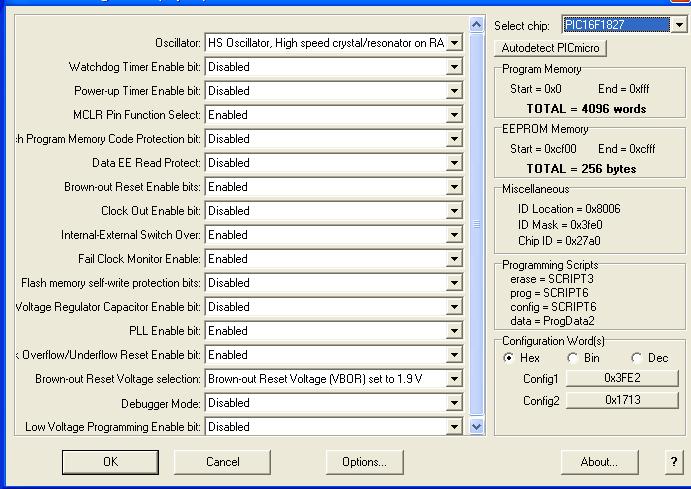This screenshot has width=691, height=489.
Task: Open Brown-out Reset Voltage selection dropdown
Action: (x=334, y=379)
